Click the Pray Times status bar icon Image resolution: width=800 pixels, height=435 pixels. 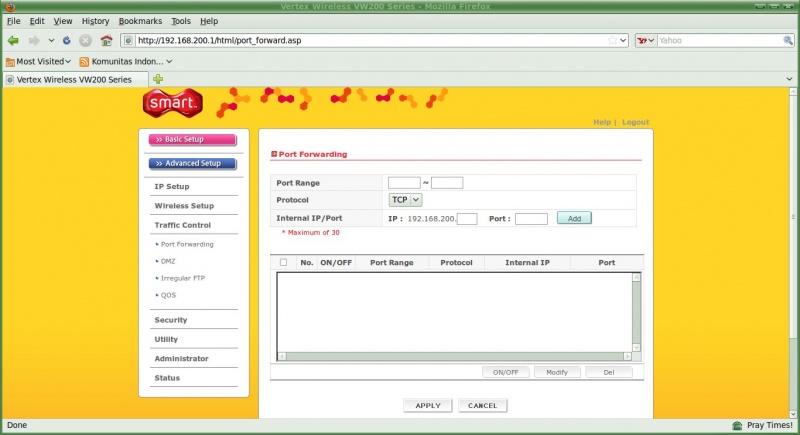(x=737, y=425)
